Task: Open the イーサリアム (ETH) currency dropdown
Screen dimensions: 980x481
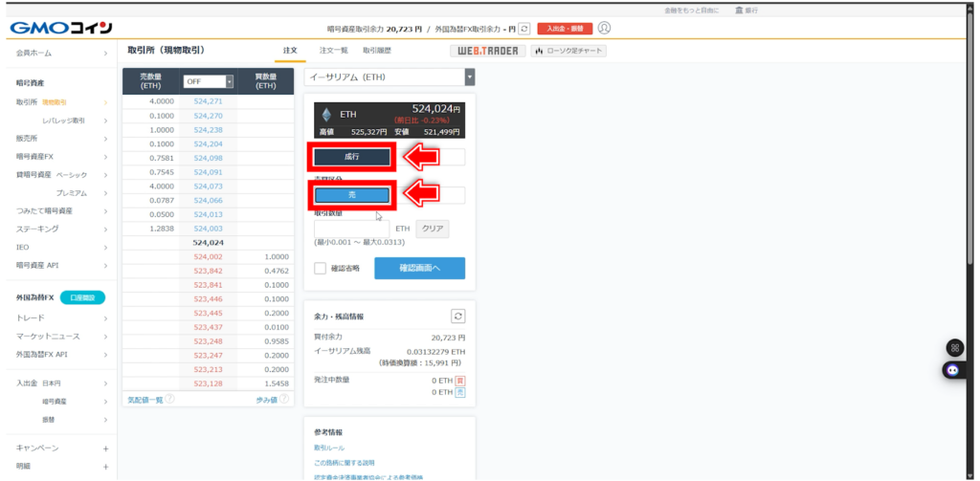Action: tap(390, 77)
